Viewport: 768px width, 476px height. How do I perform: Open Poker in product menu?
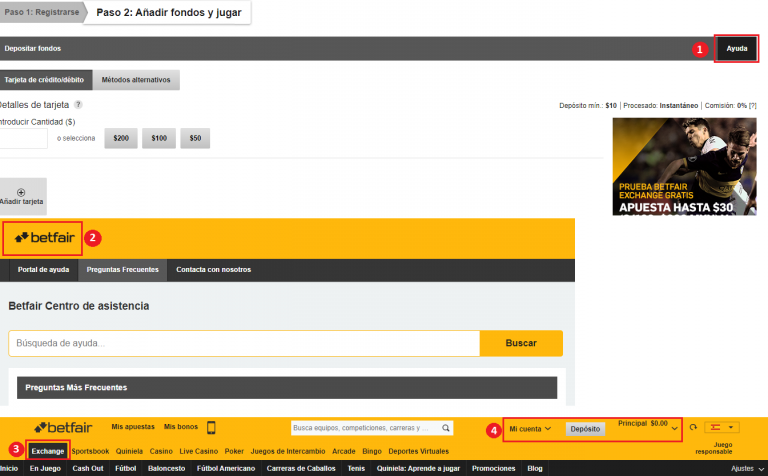[234, 452]
